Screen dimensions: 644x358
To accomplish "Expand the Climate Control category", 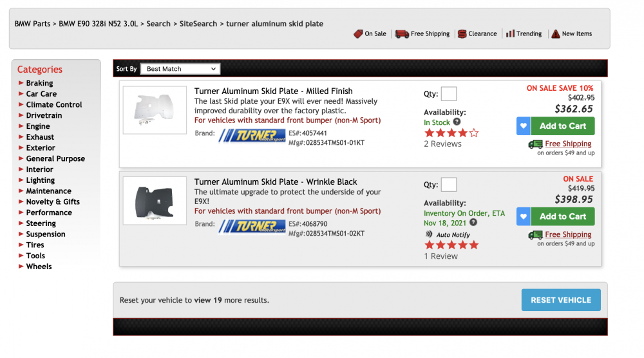I will [x=54, y=105].
